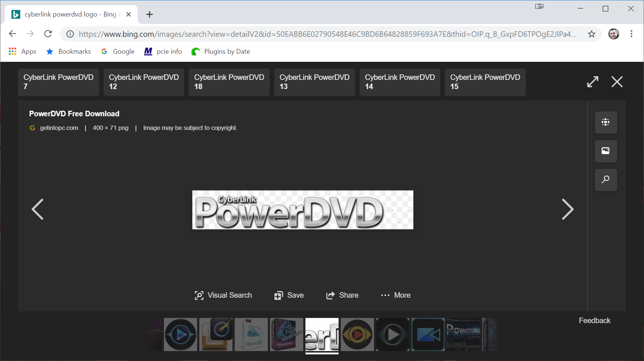Click the browser forward arrow
This screenshot has height=361, width=644.
pos(30,34)
